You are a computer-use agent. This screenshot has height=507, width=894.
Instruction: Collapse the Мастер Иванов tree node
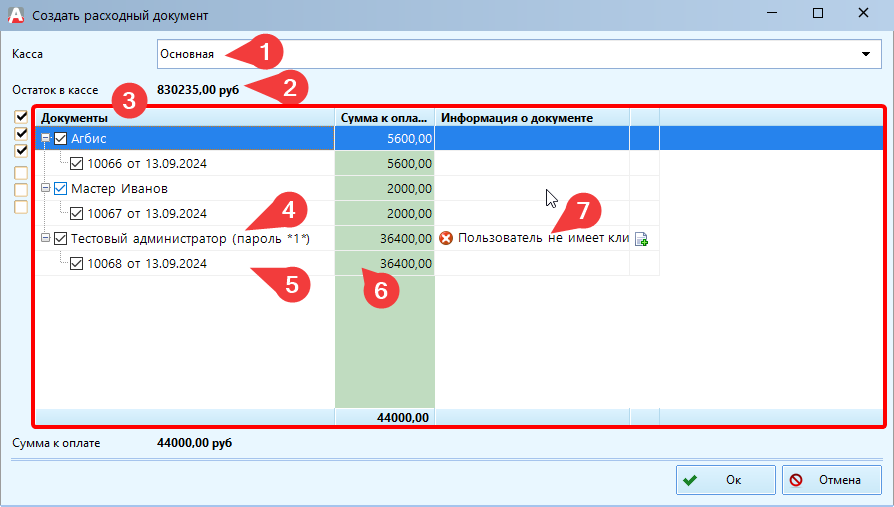[45, 188]
